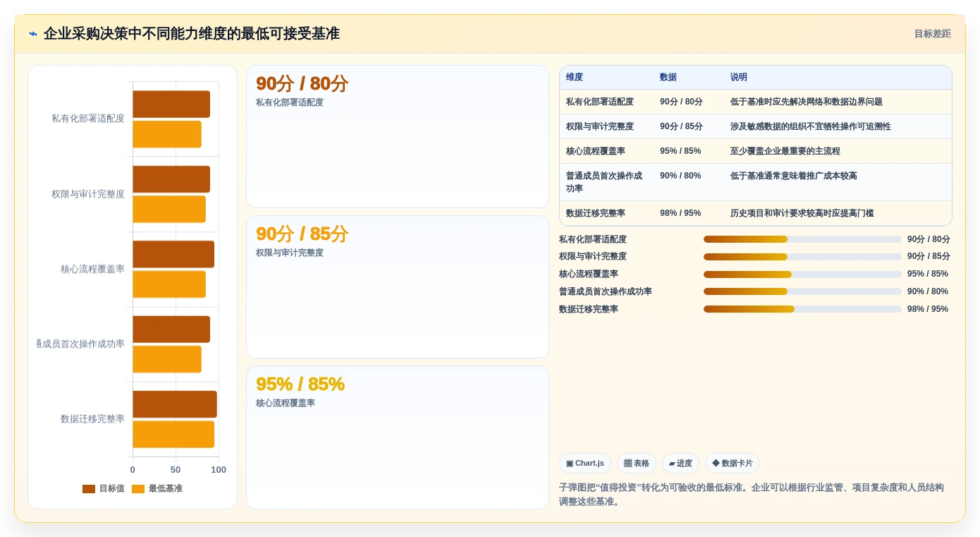Click the note 涉及敏感数据的组织不宜牺牲操作可追溯性
This screenshot has height=537, width=980.
811,126
